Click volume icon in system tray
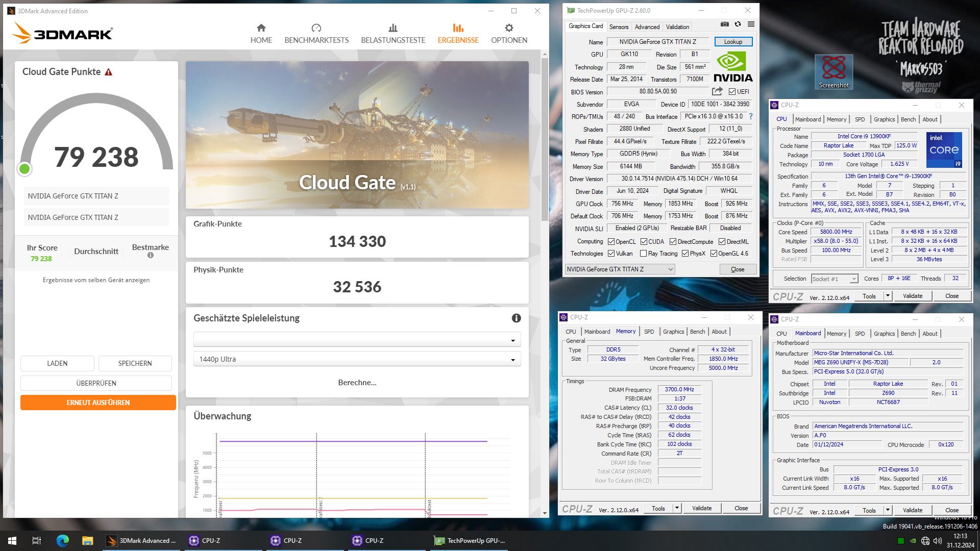The image size is (980, 551). click(938, 541)
